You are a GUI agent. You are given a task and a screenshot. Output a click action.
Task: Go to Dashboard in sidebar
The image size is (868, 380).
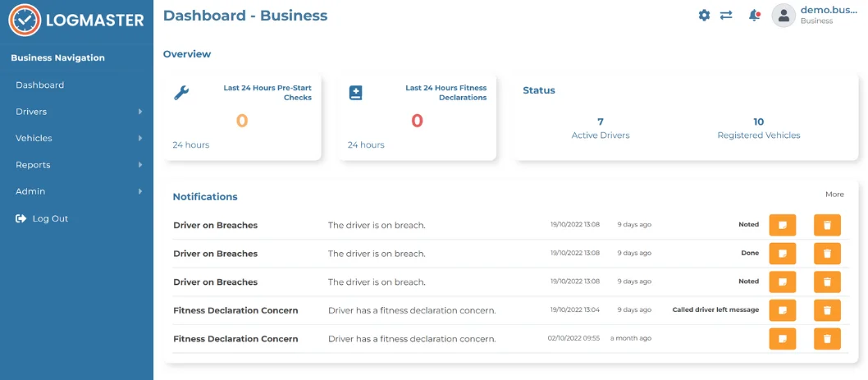[40, 85]
